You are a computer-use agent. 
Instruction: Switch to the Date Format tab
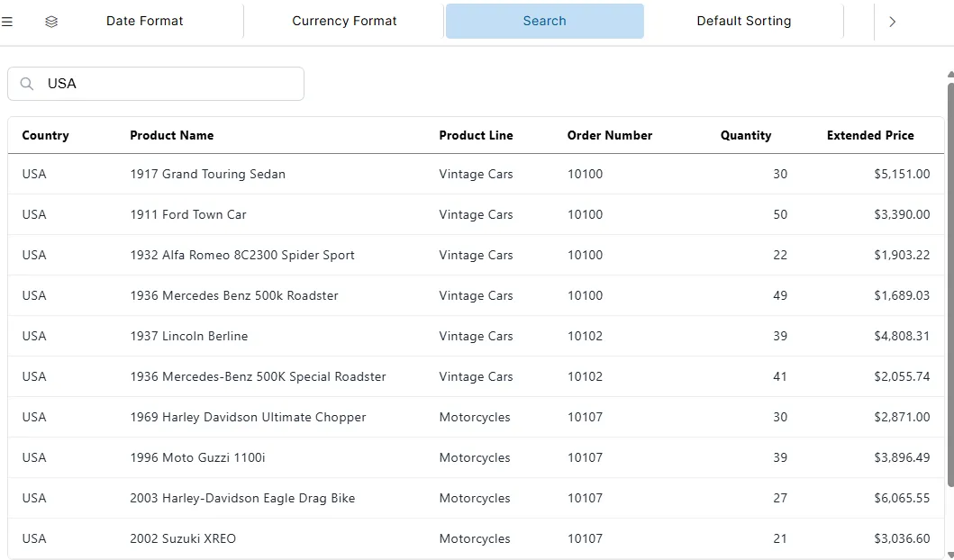click(x=144, y=20)
